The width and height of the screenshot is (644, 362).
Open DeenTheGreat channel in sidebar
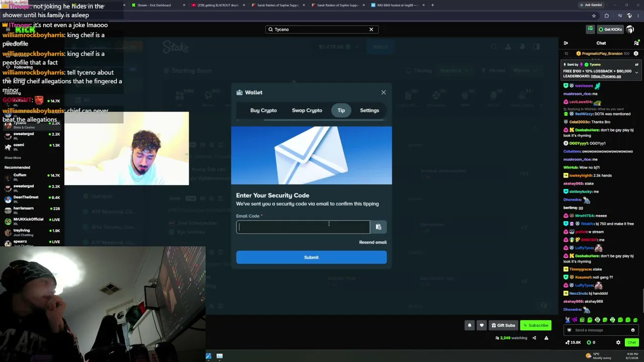click(x=32, y=199)
